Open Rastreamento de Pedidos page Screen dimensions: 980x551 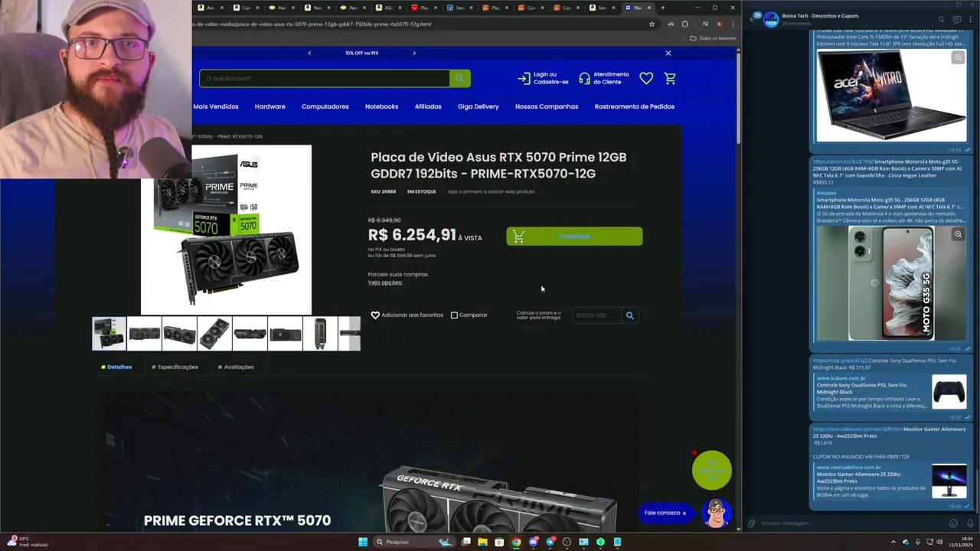635,106
